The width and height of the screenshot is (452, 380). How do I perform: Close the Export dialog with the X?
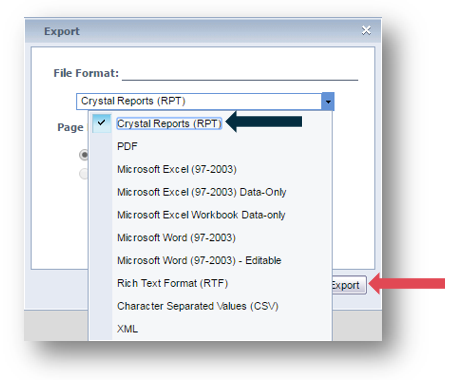(x=366, y=30)
